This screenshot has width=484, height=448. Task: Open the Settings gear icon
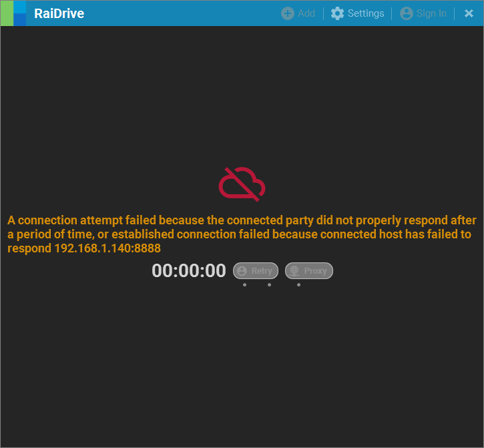coord(338,13)
